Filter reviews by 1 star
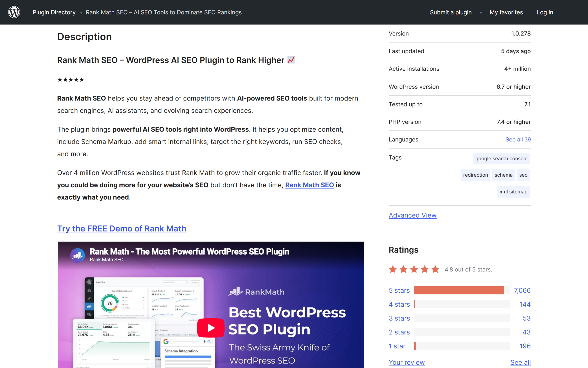Screen dimensions: 588x368 click(397, 346)
